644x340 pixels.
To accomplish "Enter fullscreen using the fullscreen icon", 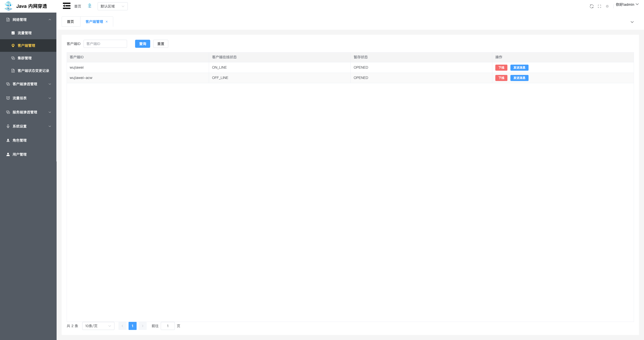I will [599, 6].
